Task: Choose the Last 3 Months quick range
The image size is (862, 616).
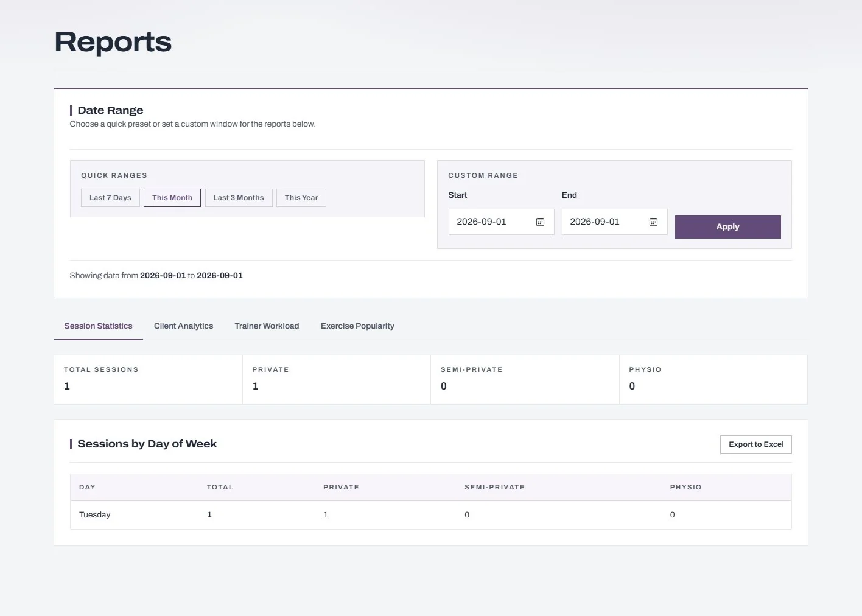Action: [x=239, y=198]
